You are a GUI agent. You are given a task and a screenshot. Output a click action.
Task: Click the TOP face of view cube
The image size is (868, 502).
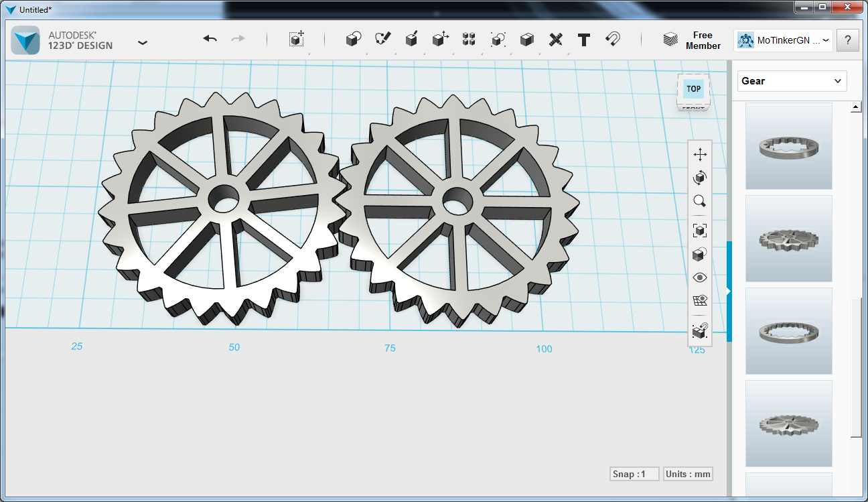693,88
